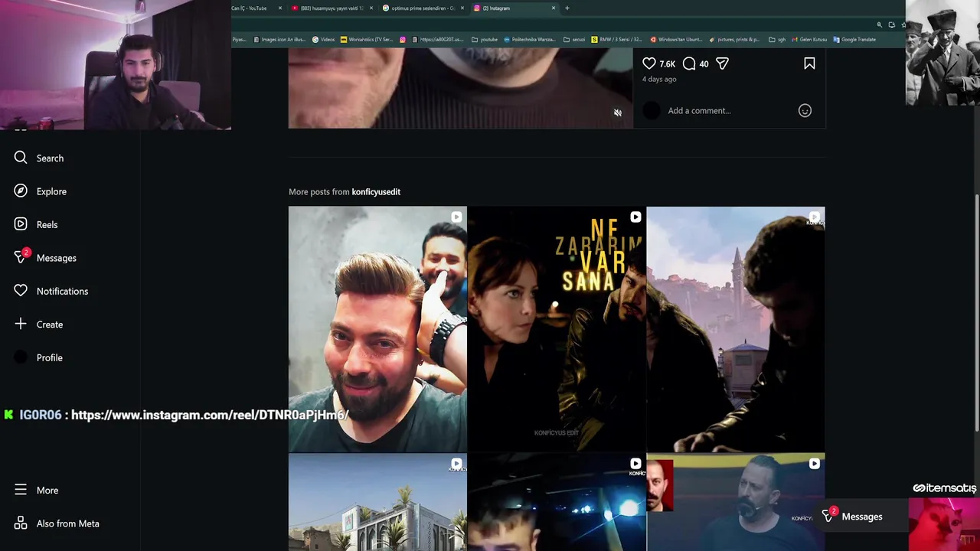The height and width of the screenshot is (551, 980).
Task: Share the post with the send icon
Action: click(x=722, y=64)
